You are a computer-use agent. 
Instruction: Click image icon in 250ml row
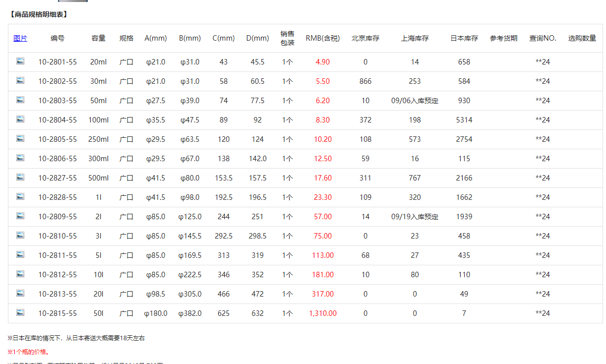(x=20, y=138)
